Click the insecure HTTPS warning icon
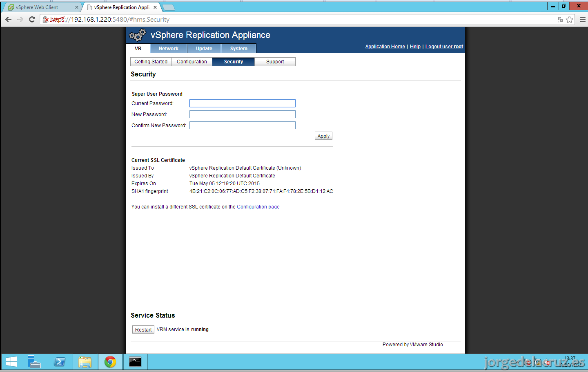Screen dimensions: 588x372 (46, 19)
